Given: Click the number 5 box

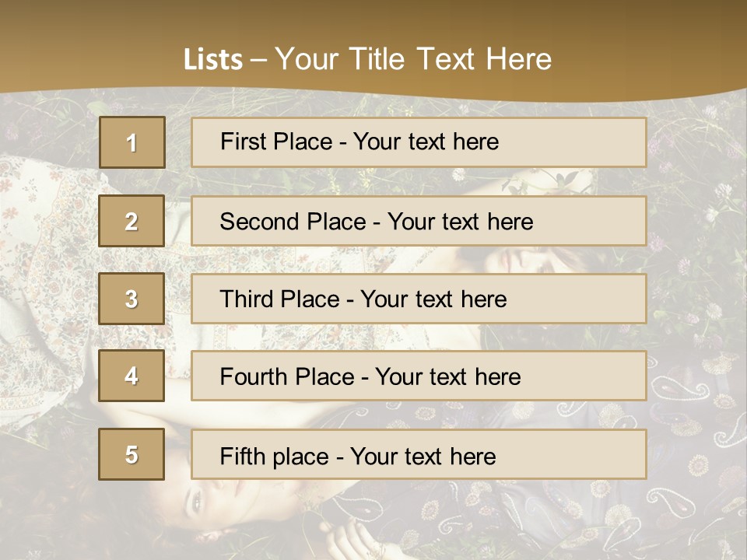Looking at the screenshot, I should coord(132,454).
